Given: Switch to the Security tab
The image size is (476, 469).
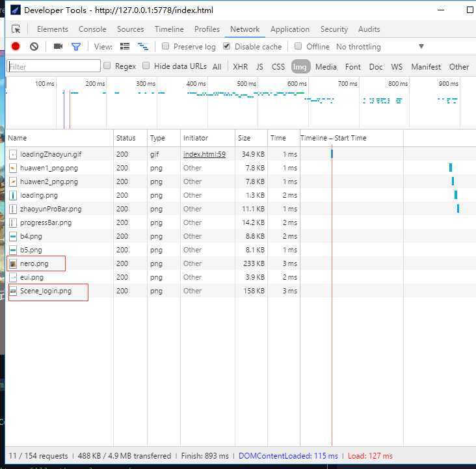Looking at the screenshot, I should pos(334,29).
